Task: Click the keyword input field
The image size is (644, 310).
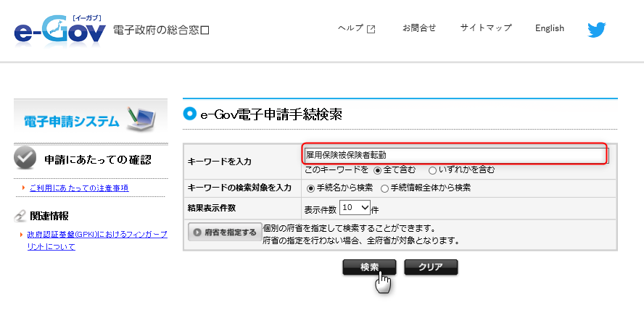Action: click(x=456, y=155)
